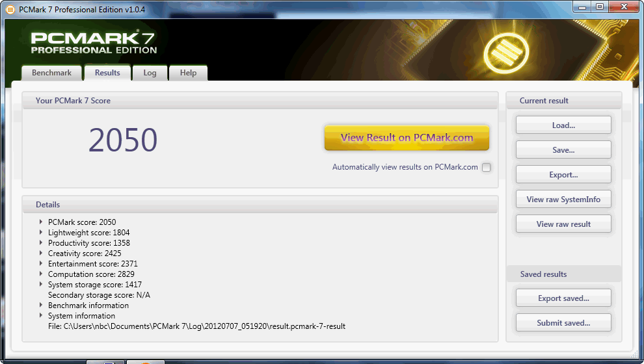Click the System storage score: 1417 text
The height and width of the screenshot is (364, 644).
[95, 285]
